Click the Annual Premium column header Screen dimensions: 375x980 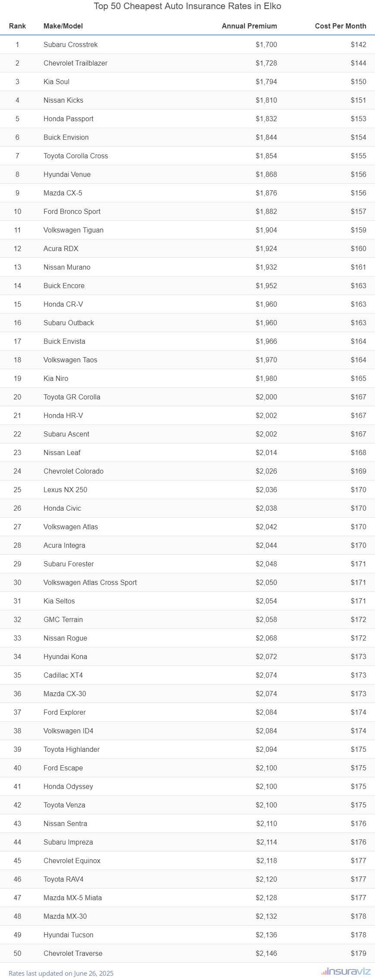pyautogui.click(x=249, y=26)
